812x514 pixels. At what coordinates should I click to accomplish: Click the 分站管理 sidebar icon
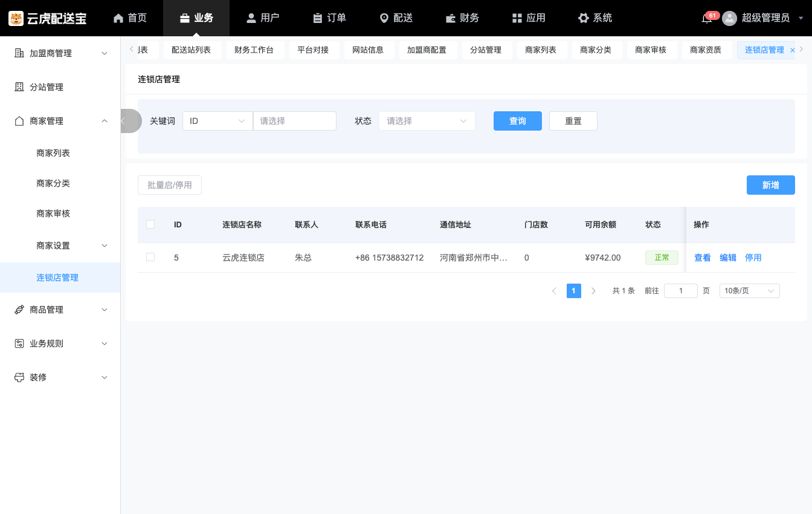(x=19, y=87)
